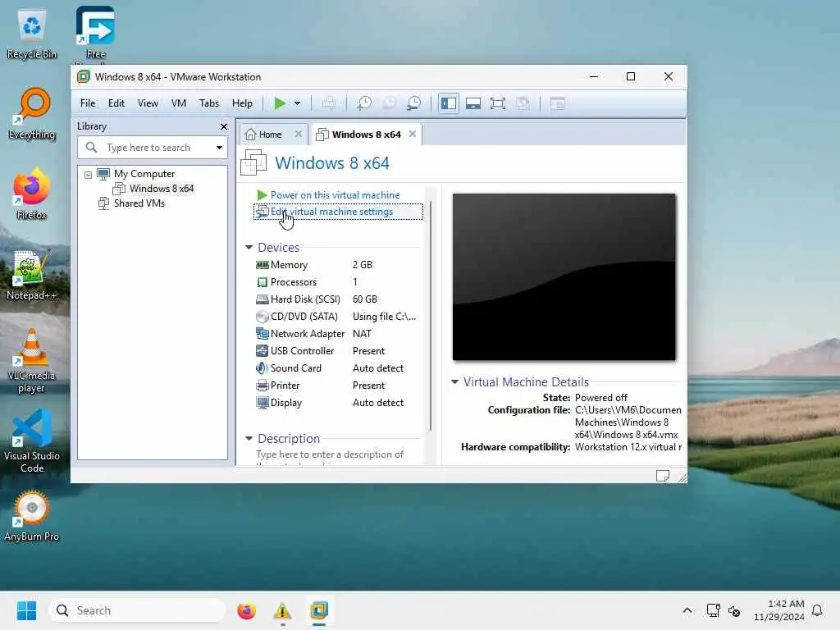
Task: Click the console view toolbar icon
Action: [558, 103]
